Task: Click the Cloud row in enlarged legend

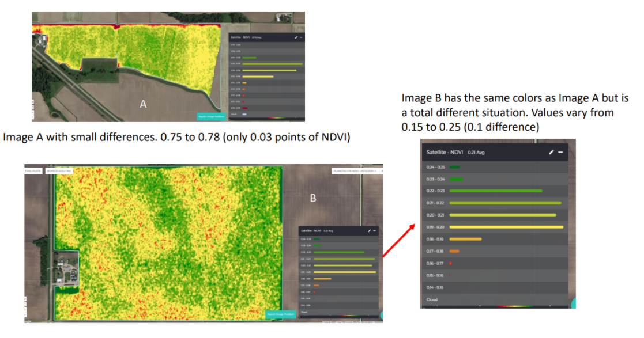Action: 495,299
